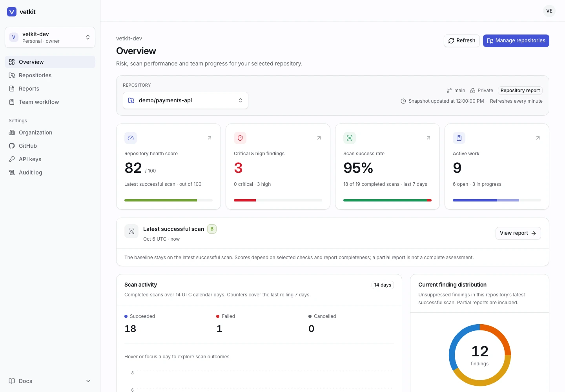
Task: Open Team workflow in sidebar
Action: click(50, 102)
